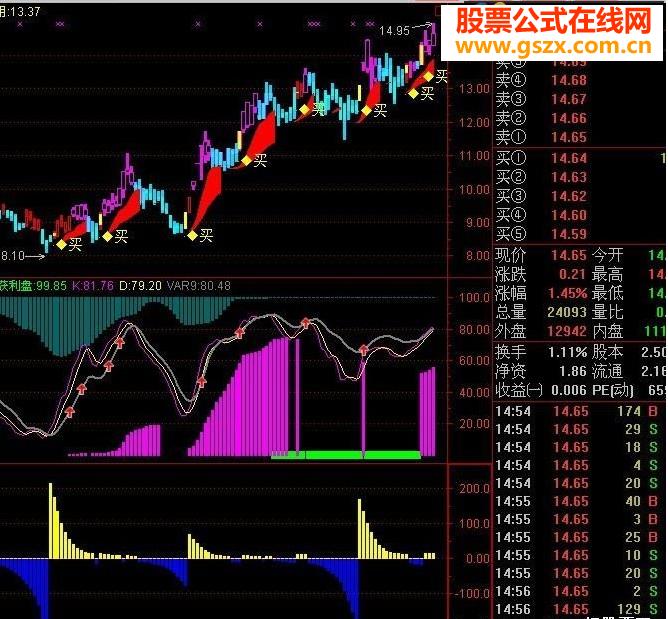Viewport: 668px width, 619px height.
Task: Click the 买 diamond signal at the lowest dip near 9.00
Action: 192,235
